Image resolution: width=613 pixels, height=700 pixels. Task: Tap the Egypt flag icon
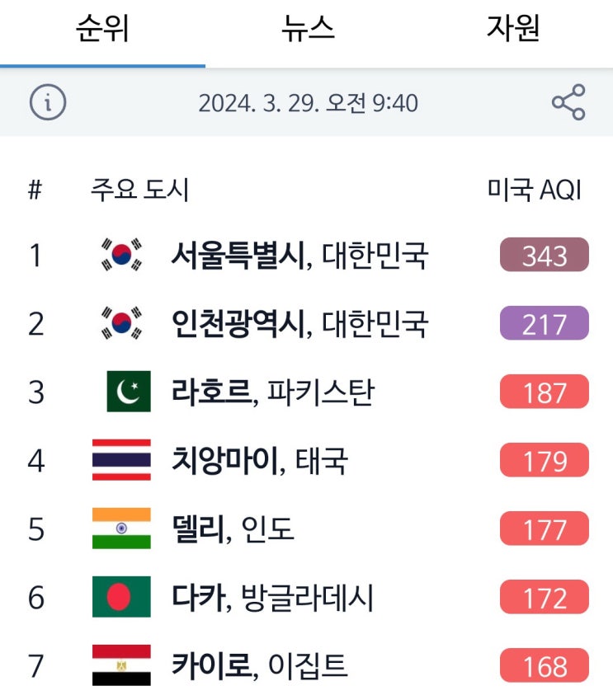click(x=121, y=665)
